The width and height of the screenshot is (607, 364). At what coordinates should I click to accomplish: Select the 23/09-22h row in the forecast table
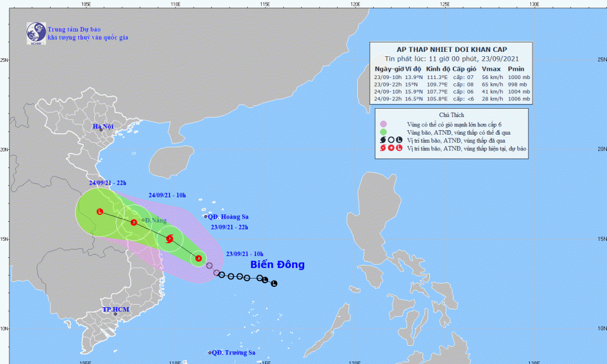[452, 83]
